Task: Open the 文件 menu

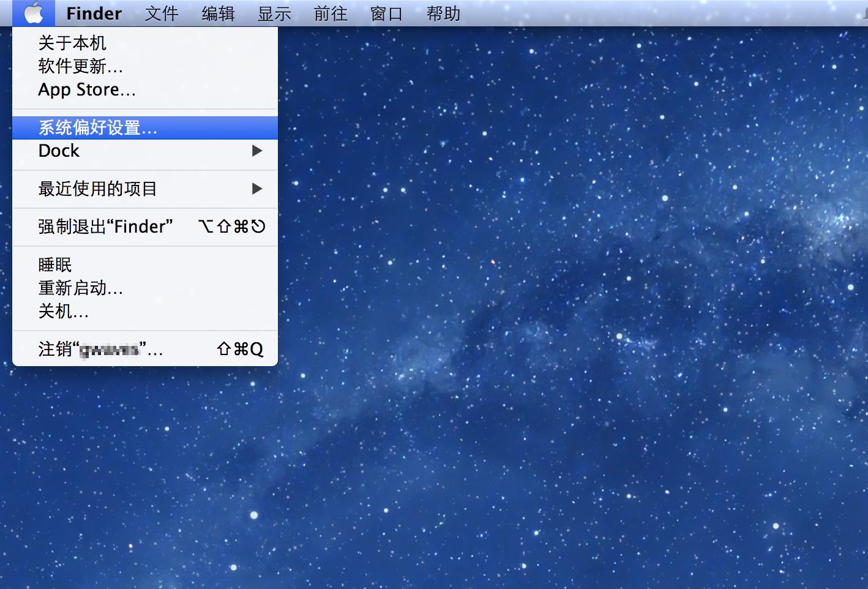Action: [x=162, y=13]
